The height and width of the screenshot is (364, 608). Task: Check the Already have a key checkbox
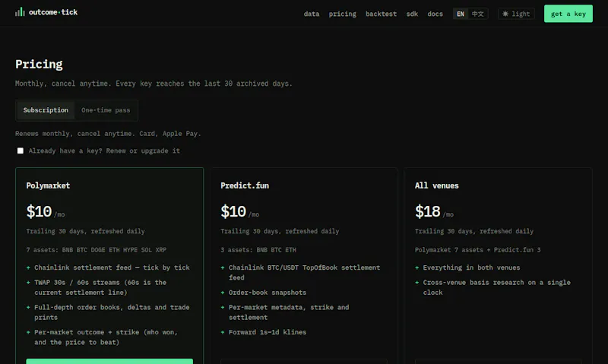pyautogui.click(x=21, y=150)
